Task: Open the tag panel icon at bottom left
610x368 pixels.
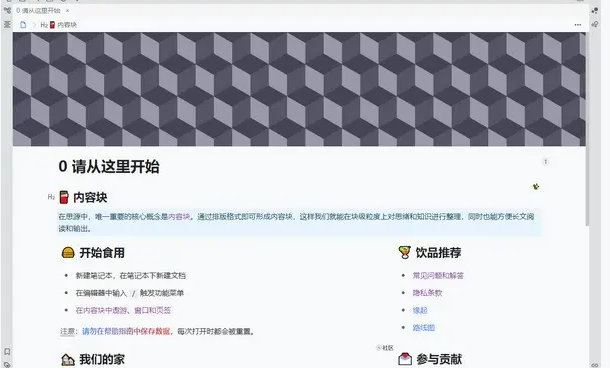Action: [x=7, y=365]
